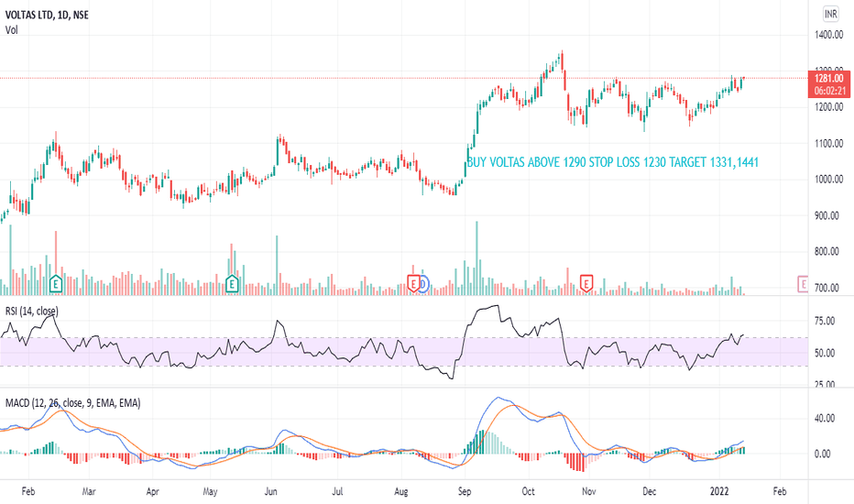Click the red earnings E marker in August
Viewport: 854px width, 504px height.
[x=413, y=283]
